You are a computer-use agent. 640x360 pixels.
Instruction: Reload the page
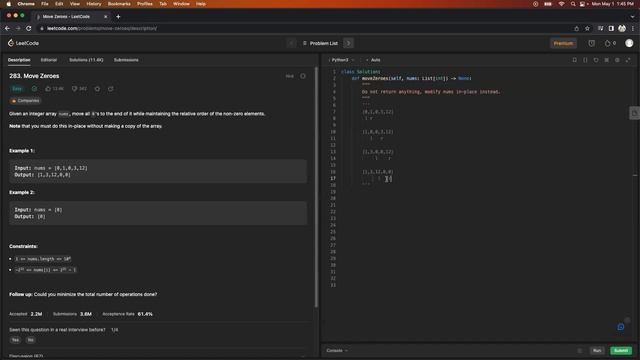click(29, 29)
